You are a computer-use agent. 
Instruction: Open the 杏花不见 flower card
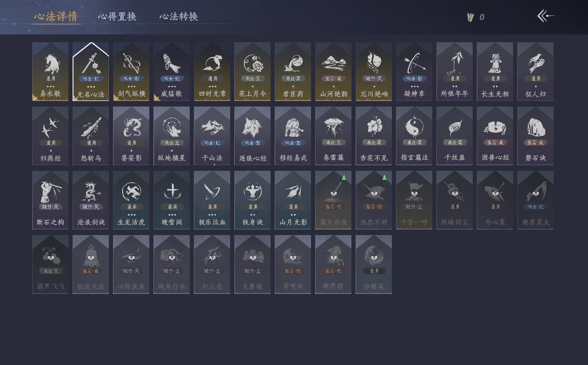[x=374, y=136]
